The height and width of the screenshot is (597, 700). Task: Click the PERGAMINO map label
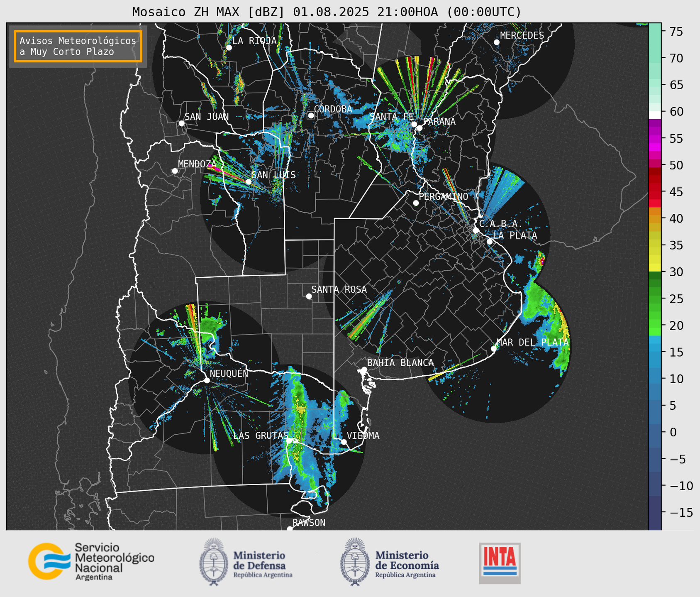coord(443,196)
